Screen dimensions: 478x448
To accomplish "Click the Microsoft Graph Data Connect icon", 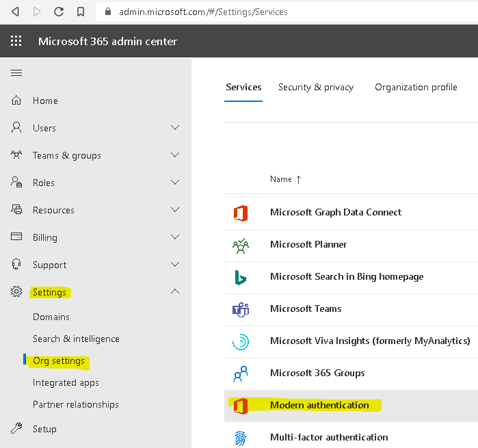I will 241,213.
